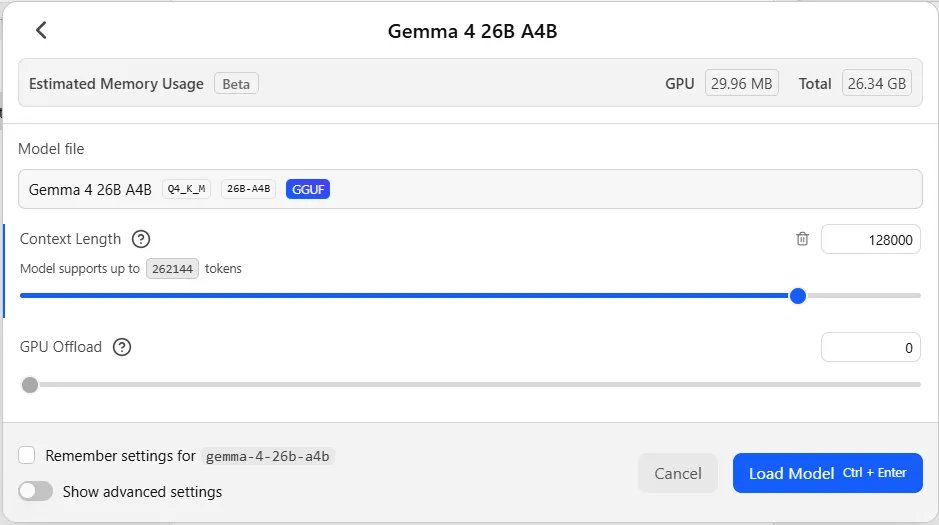Image resolution: width=939 pixels, height=525 pixels.
Task: Open the Model file selector
Action: [x=470, y=189]
